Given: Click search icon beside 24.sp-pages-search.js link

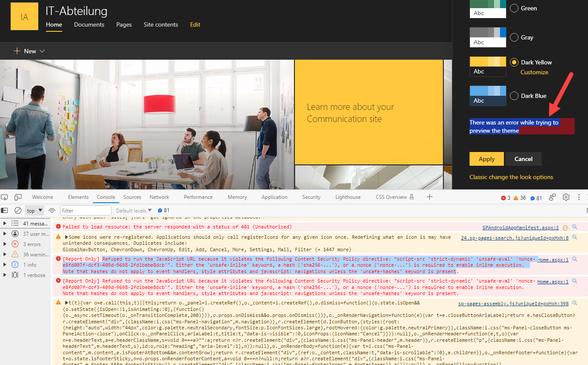Looking at the screenshot, I should (574, 237).
